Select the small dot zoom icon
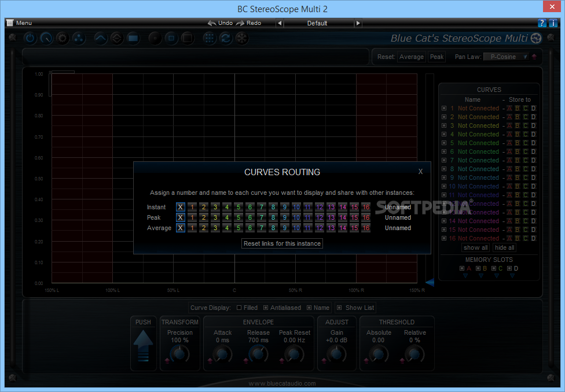 click(x=155, y=38)
